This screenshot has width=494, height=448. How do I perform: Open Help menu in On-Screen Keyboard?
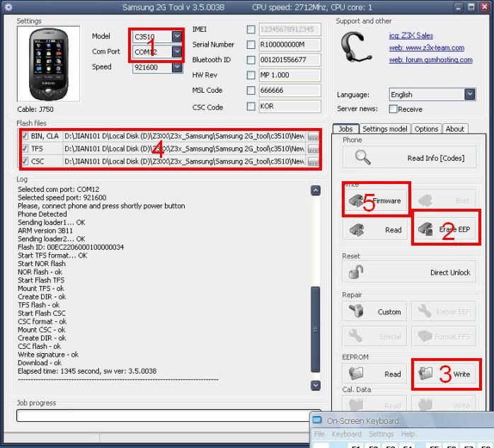(x=408, y=434)
